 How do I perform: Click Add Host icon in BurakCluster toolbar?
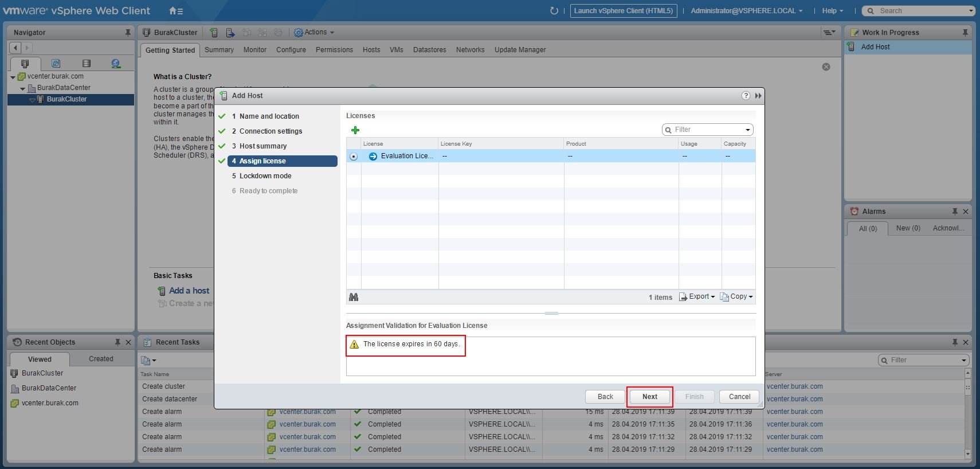pyautogui.click(x=214, y=33)
